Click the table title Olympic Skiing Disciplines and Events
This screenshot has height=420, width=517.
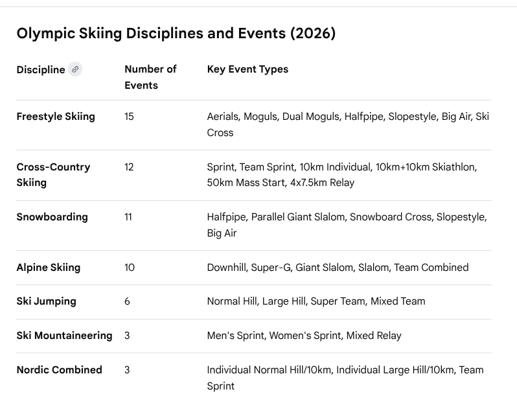tap(176, 33)
